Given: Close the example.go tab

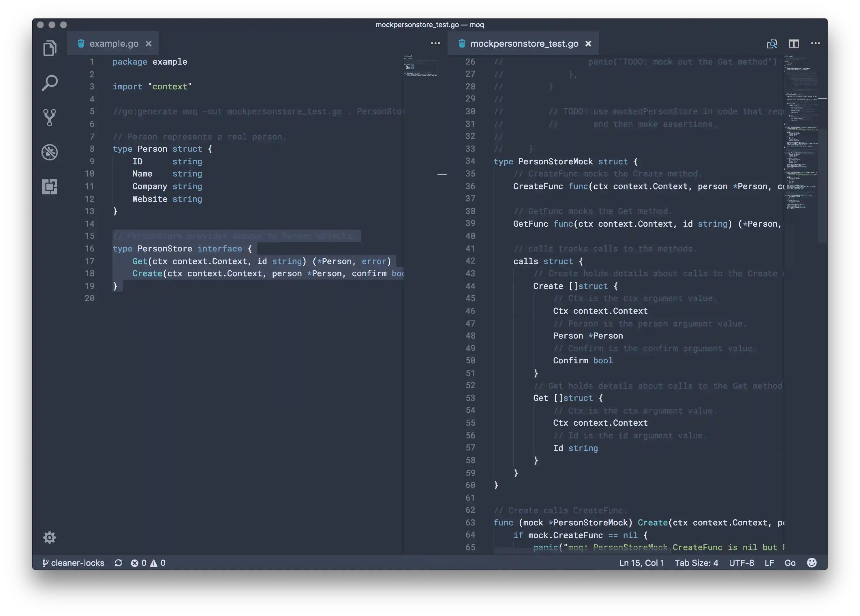Looking at the screenshot, I should click(x=149, y=44).
